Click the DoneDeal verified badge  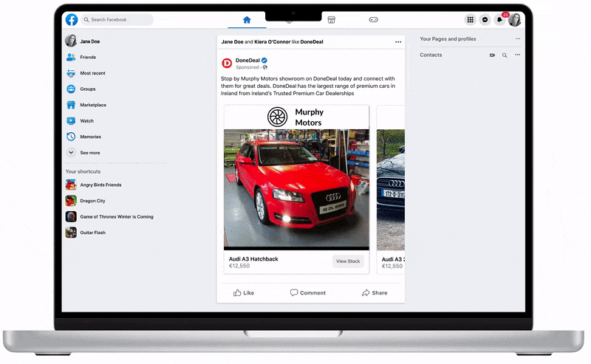click(264, 61)
